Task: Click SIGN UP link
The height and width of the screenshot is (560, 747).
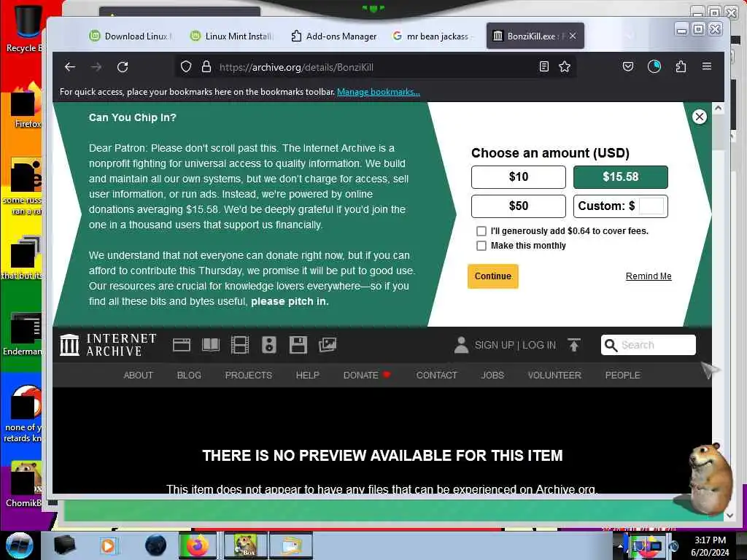Action: 494,345
